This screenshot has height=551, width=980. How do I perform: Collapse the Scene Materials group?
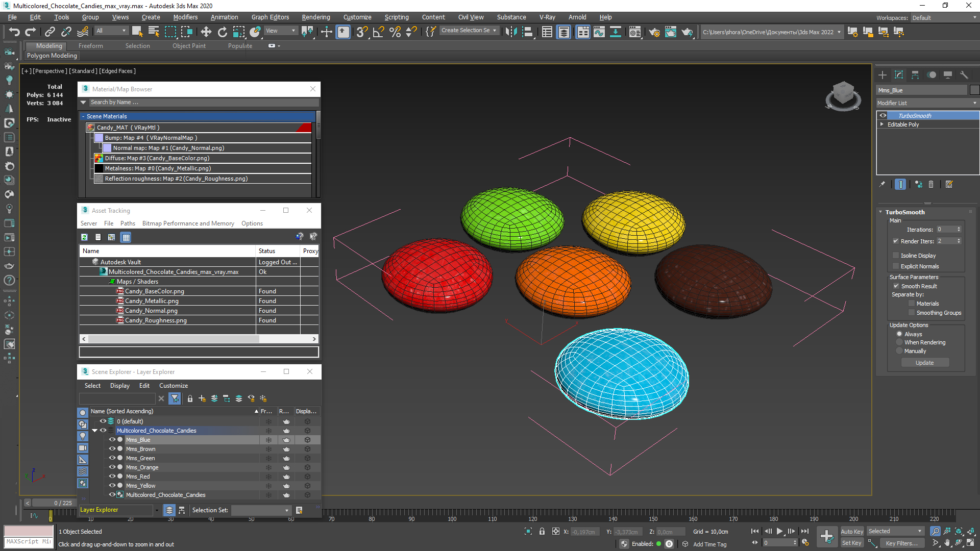(x=83, y=116)
